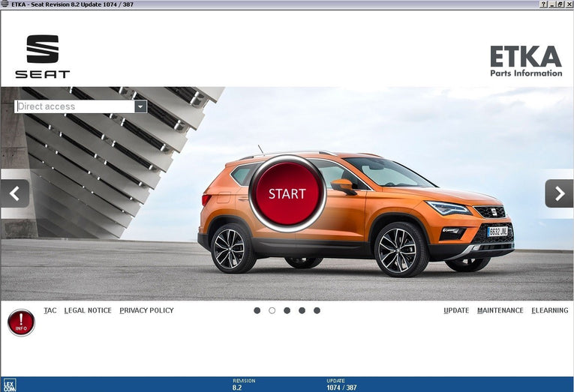This screenshot has width=574, height=392.
Task: Open the Legal Notice link
Action: 88,310
